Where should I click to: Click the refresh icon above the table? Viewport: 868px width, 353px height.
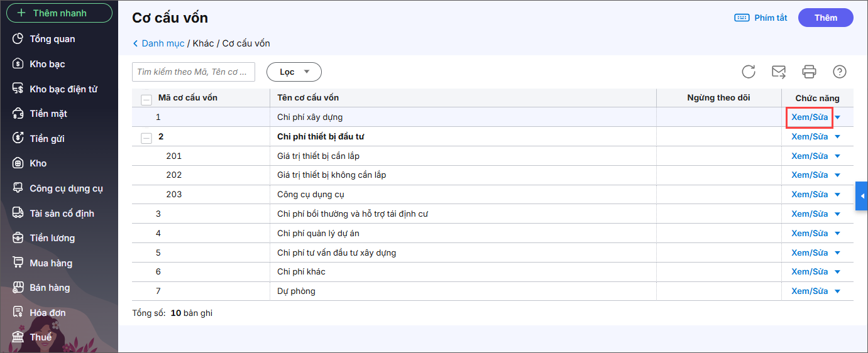(x=748, y=72)
